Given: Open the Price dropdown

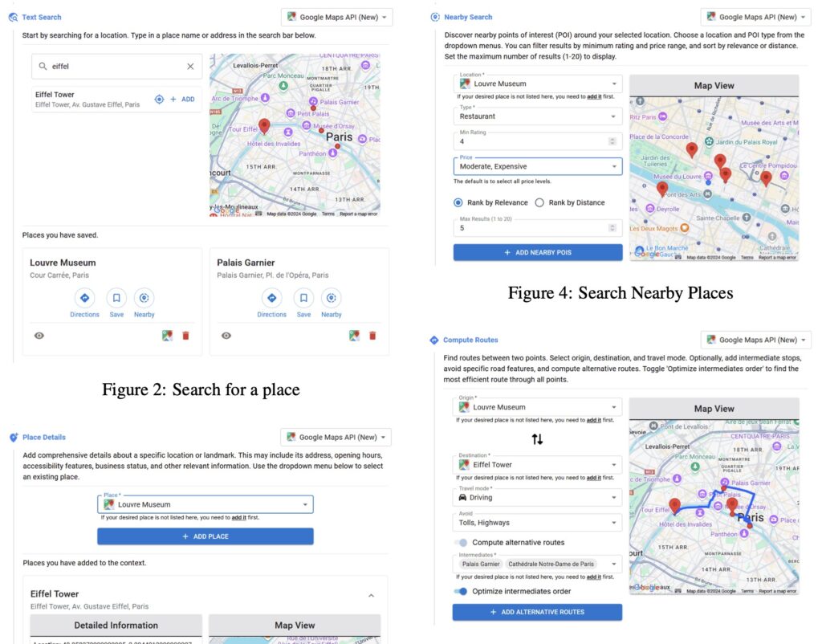Looking at the screenshot, I should click(x=538, y=166).
